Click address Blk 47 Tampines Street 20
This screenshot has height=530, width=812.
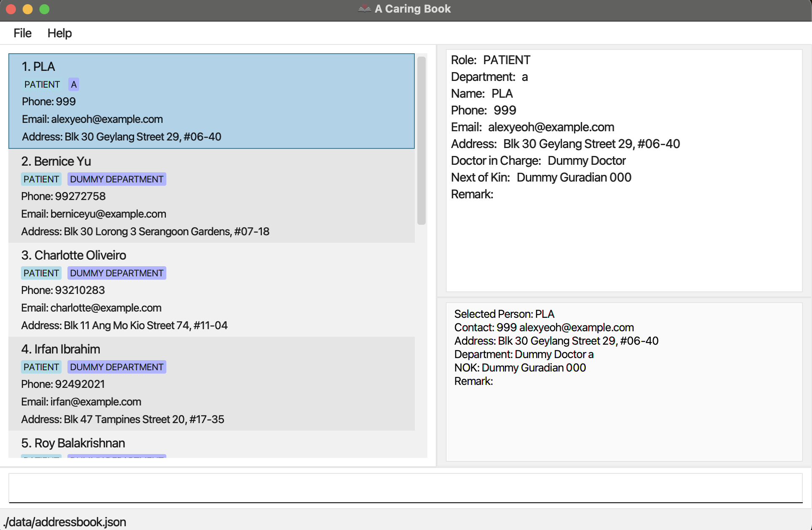point(123,419)
